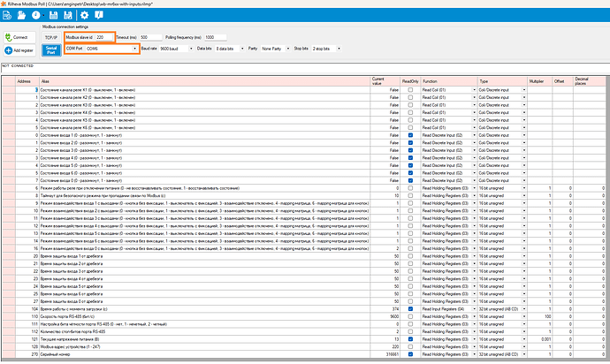Image resolution: width=610 pixels, height=364 pixels.
Task: Click the Polling frequency input field
Action: click(x=214, y=37)
